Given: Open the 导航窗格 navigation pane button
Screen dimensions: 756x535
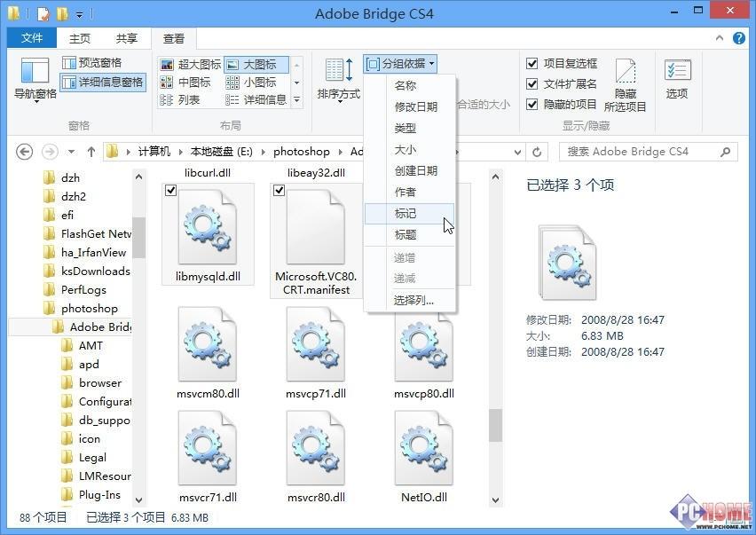Looking at the screenshot, I should coord(35,80).
